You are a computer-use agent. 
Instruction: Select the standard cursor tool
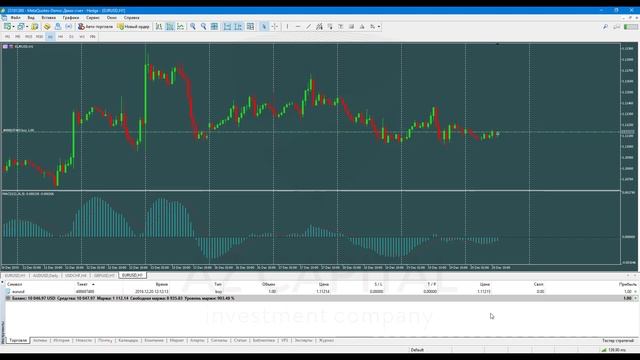coord(264,27)
